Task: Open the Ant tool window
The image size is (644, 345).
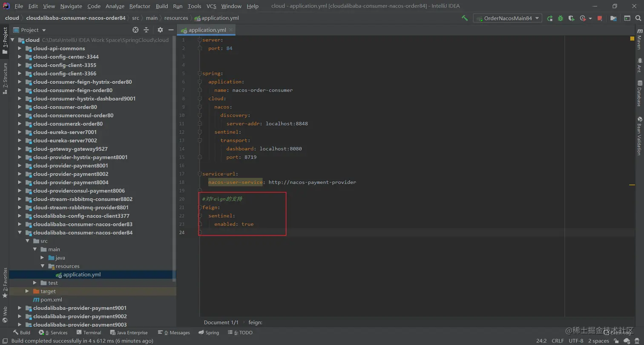Action: (639, 65)
